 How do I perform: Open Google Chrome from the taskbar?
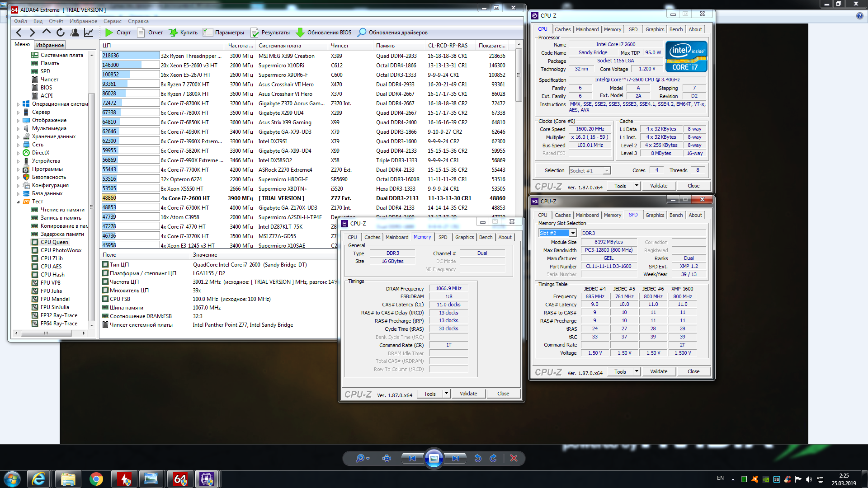pos(96,479)
